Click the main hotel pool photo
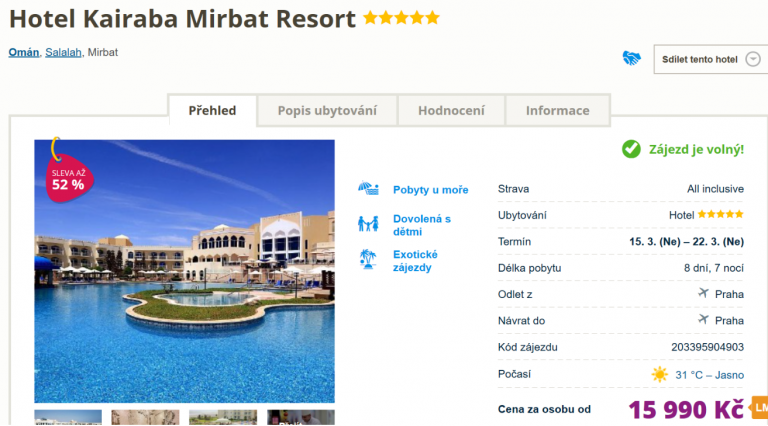768x426 pixels. click(185, 271)
